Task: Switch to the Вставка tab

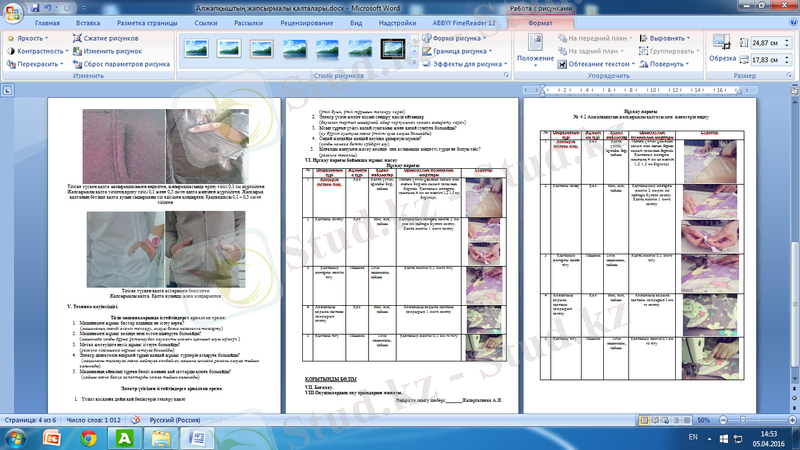Action: click(x=87, y=21)
